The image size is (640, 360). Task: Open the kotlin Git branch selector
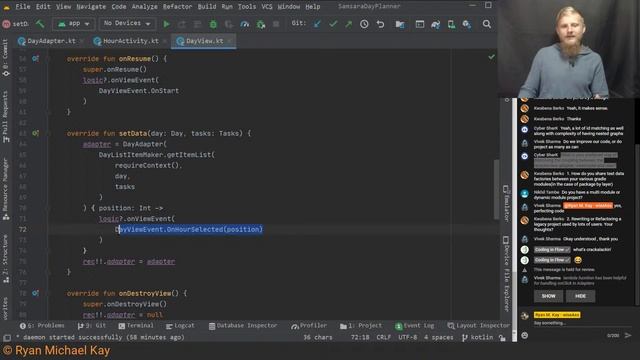[x=478, y=338]
